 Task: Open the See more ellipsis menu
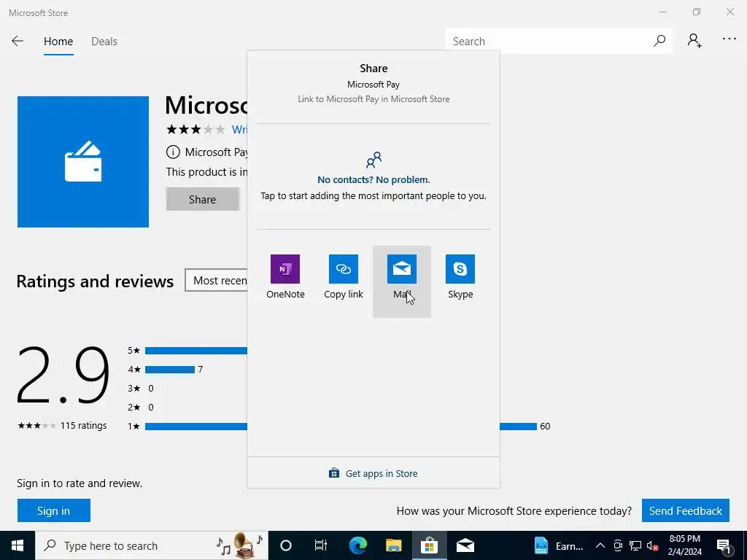(729, 39)
